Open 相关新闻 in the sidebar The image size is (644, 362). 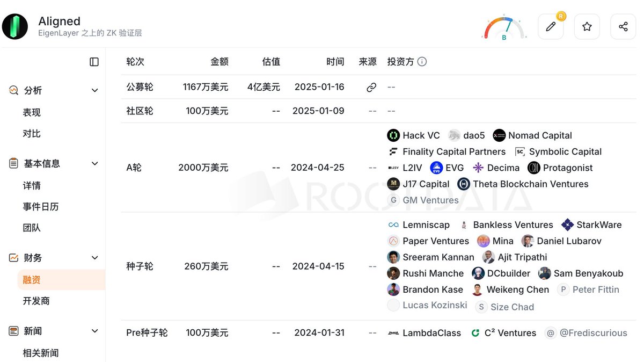(41, 353)
